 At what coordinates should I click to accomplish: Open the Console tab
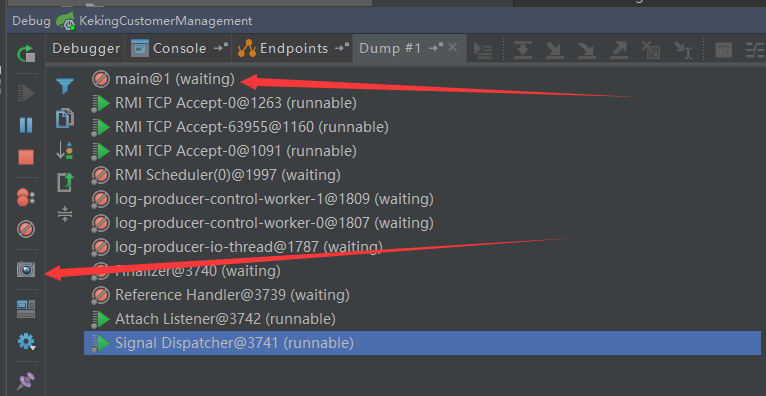coord(180,48)
